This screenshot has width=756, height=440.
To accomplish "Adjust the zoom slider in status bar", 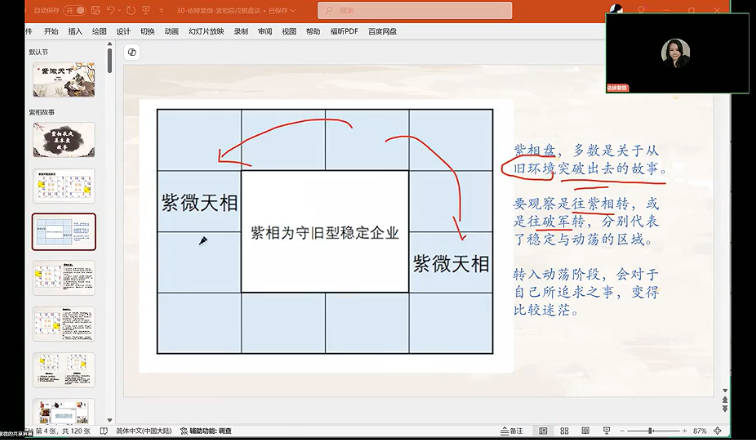I will 651,431.
